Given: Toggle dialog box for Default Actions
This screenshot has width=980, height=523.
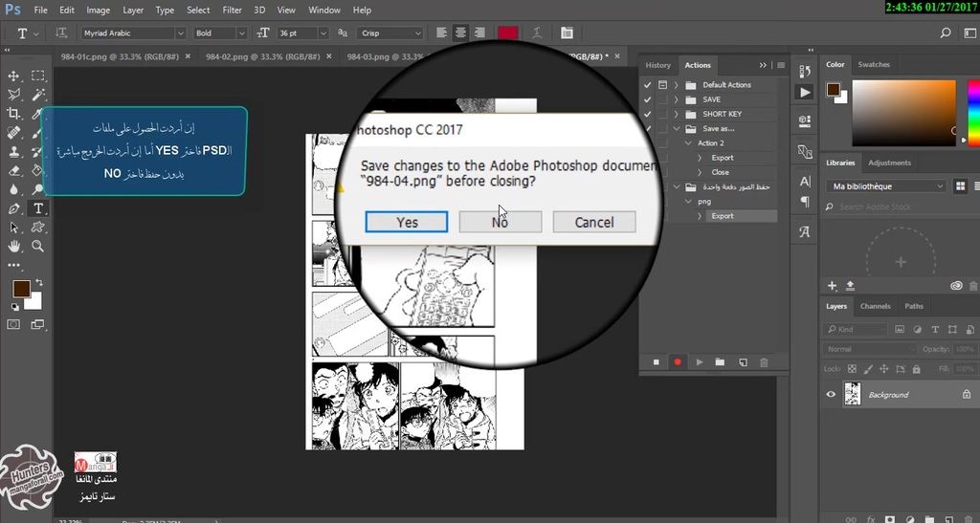Looking at the screenshot, I should point(662,85).
